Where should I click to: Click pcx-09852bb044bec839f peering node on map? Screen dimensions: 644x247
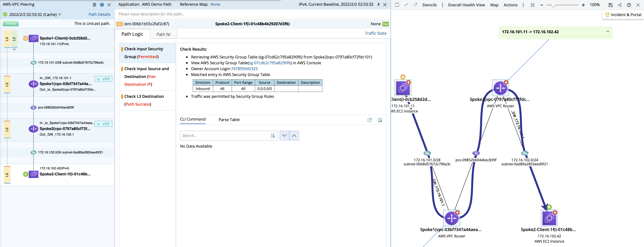(x=476, y=153)
